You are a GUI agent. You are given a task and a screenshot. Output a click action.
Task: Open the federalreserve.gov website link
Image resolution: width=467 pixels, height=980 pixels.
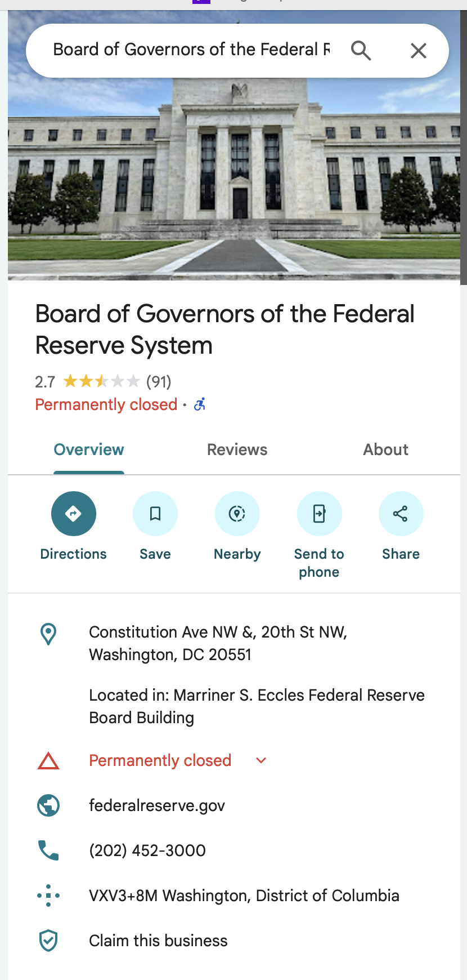click(x=157, y=805)
